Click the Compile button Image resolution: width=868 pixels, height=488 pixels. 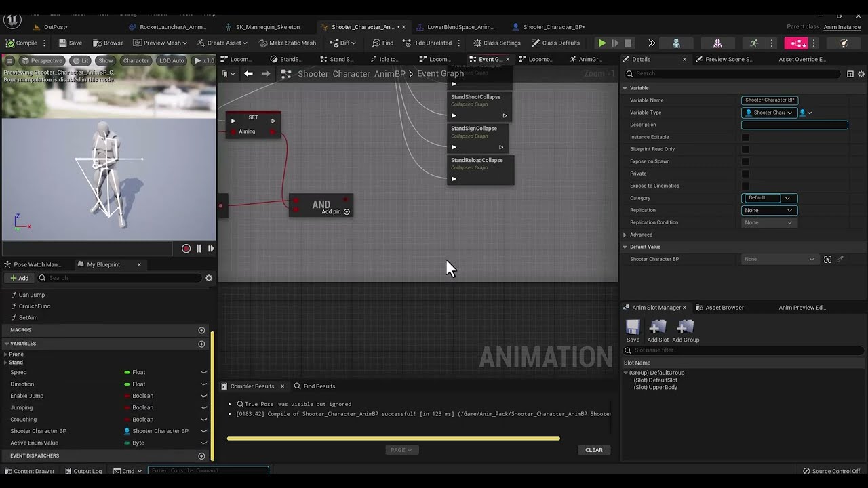[x=22, y=43]
